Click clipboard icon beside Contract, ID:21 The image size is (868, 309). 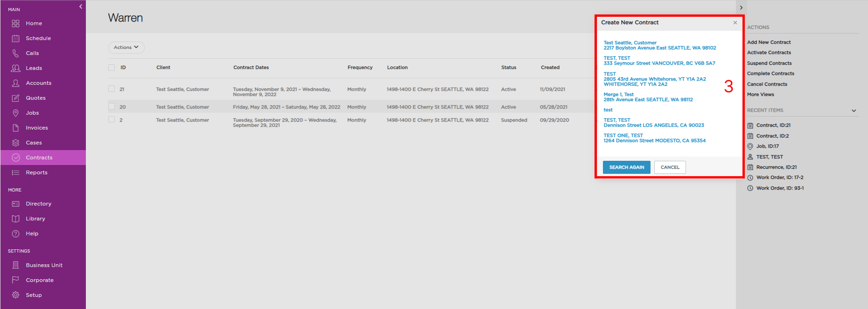[x=750, y=125]
